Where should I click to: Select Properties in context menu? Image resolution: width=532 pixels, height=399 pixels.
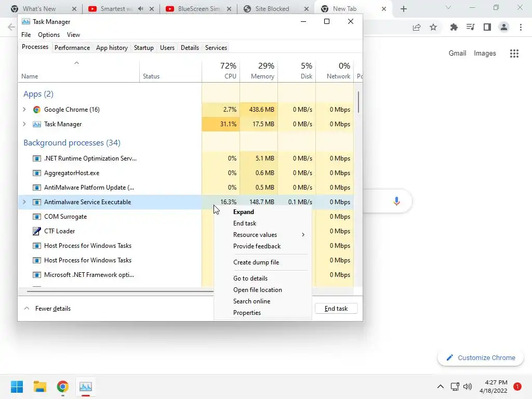(x=263, y=313)
